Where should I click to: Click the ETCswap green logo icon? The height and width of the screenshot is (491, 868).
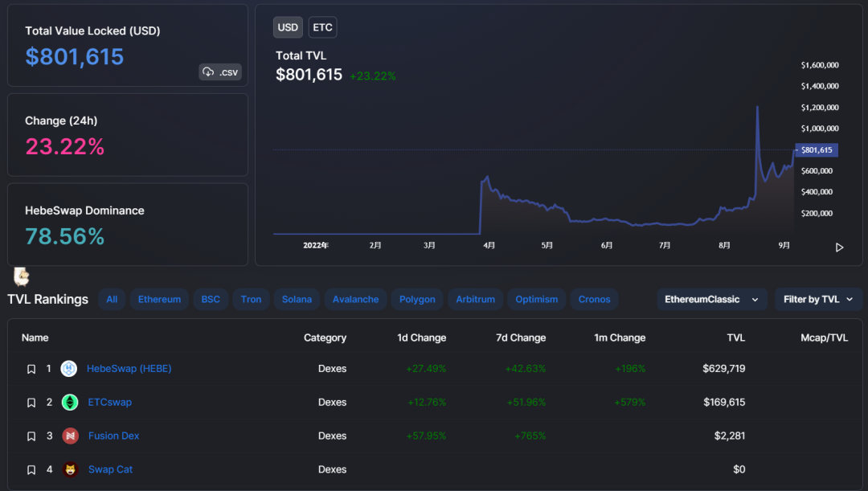70,403
